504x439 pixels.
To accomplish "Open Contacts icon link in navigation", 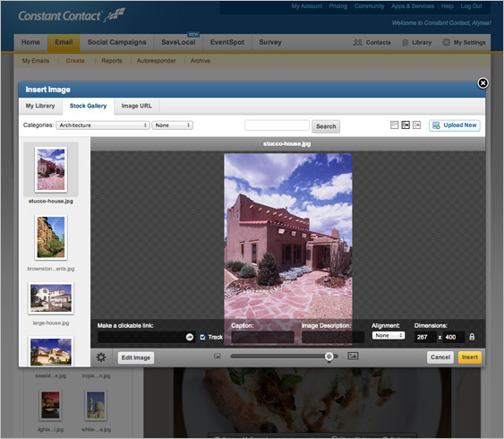I will 372,42.
